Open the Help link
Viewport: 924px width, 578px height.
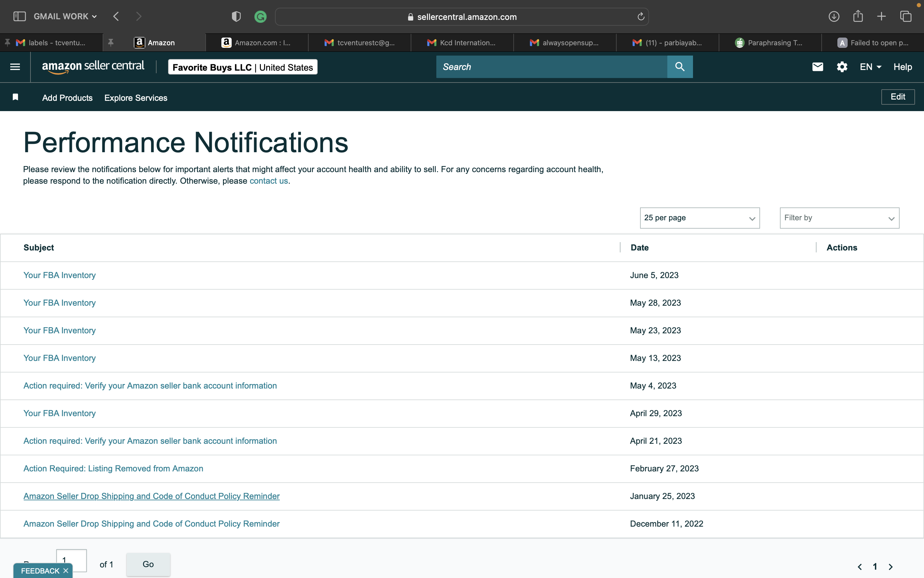[x=903, y=67]
